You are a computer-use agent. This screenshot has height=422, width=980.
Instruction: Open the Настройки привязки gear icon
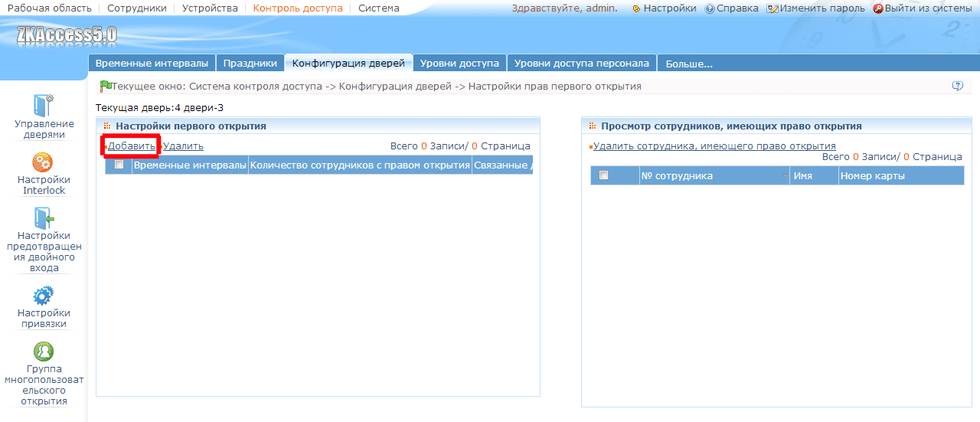pyautogui.click(x=43, y=296)
